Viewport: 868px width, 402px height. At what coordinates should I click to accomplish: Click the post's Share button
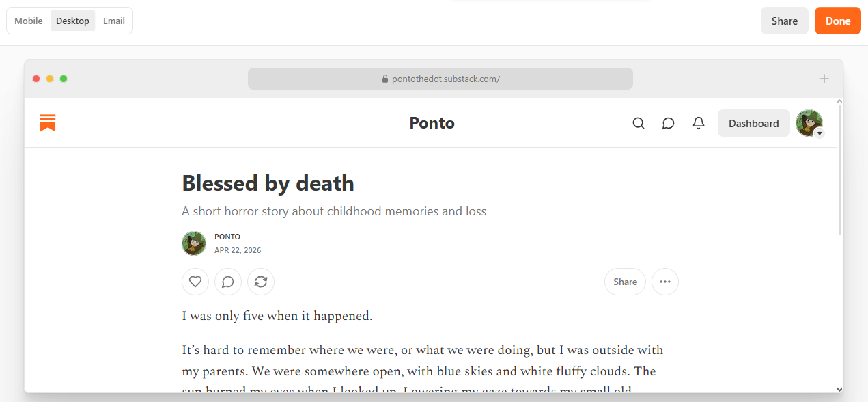625,282
